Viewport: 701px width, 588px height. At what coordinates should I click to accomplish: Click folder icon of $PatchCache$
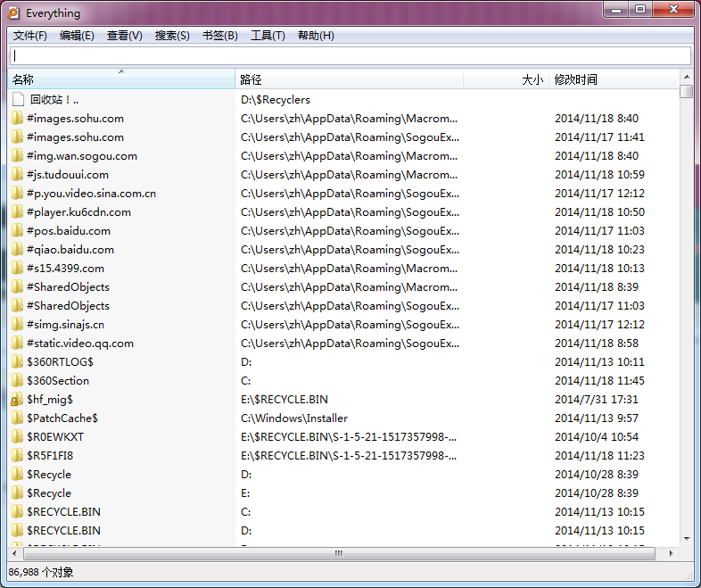click(x=17, y=418)
